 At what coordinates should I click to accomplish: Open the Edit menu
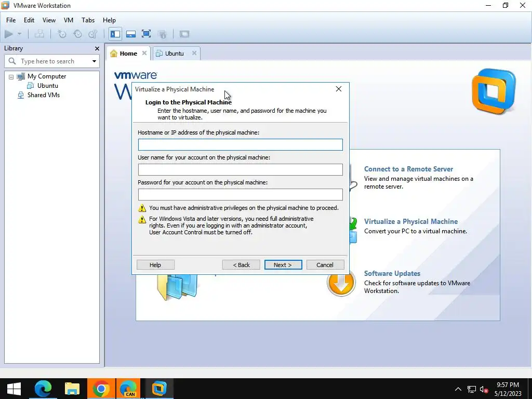tap(29, 20)
